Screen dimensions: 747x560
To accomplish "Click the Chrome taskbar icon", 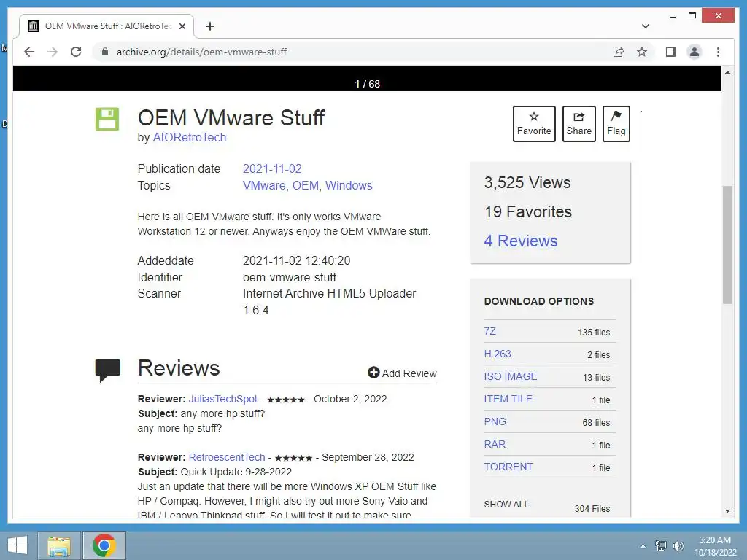I will [x=104, y=545].
